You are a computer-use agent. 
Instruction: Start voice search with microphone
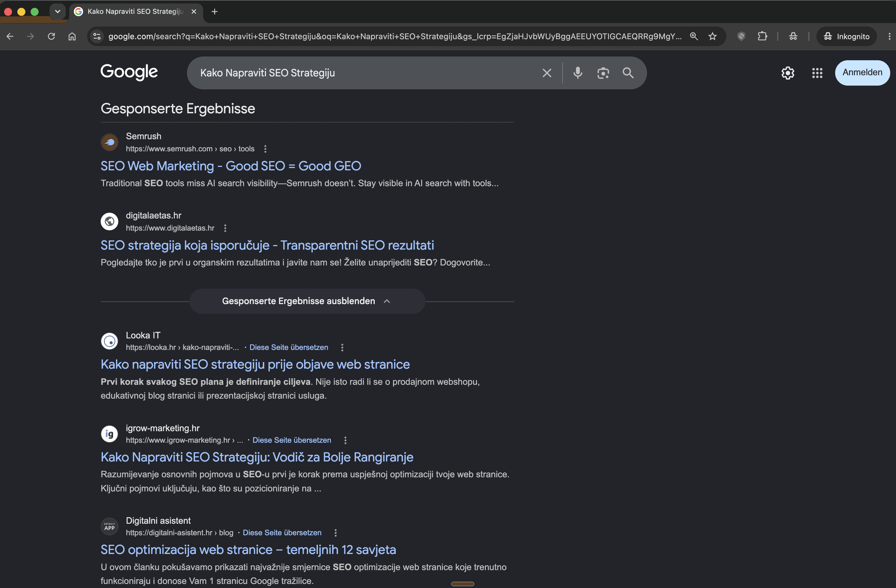pyautogui.click(x=578, y=73)
